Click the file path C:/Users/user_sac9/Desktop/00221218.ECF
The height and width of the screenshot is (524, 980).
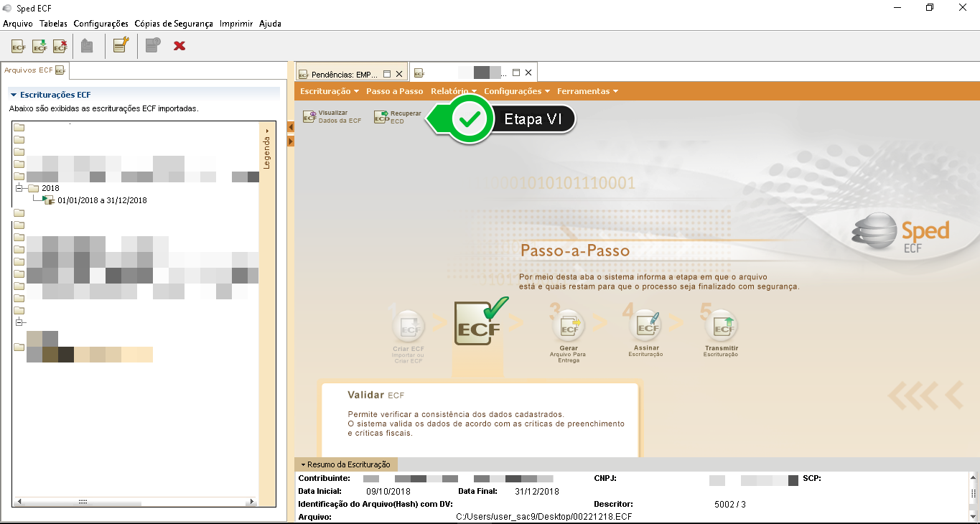(544, 517)
